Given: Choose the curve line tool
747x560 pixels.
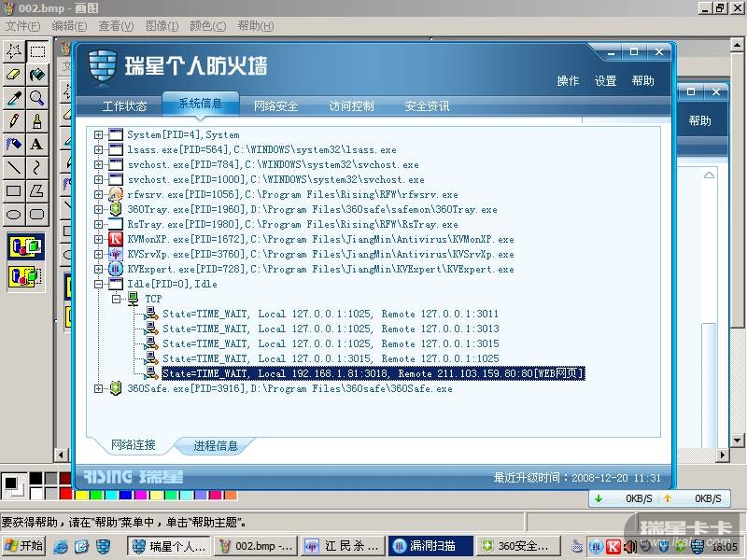Looking at the screenshot, I should pyautogui.click(x=37, y=167).
